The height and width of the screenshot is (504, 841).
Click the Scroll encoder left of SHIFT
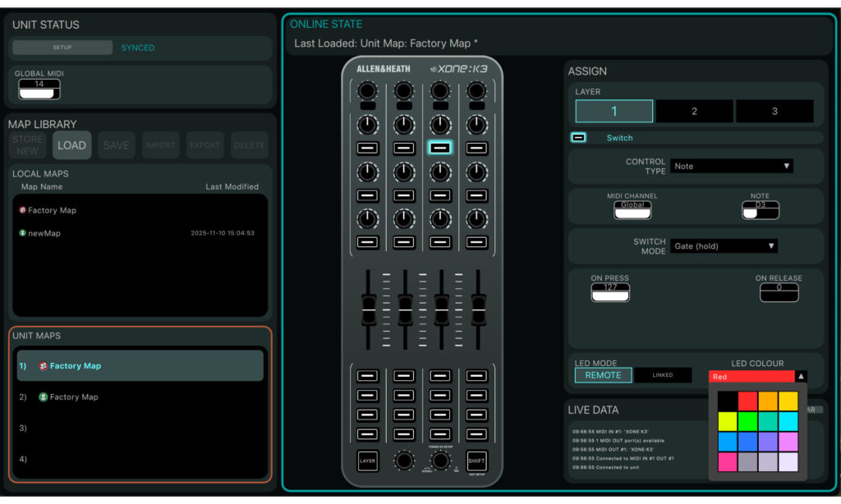click(441, 461)
